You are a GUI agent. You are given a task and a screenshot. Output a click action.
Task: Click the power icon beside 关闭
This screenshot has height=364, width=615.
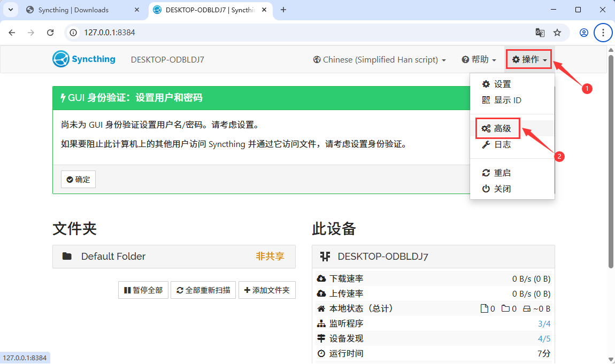[486, 189]
